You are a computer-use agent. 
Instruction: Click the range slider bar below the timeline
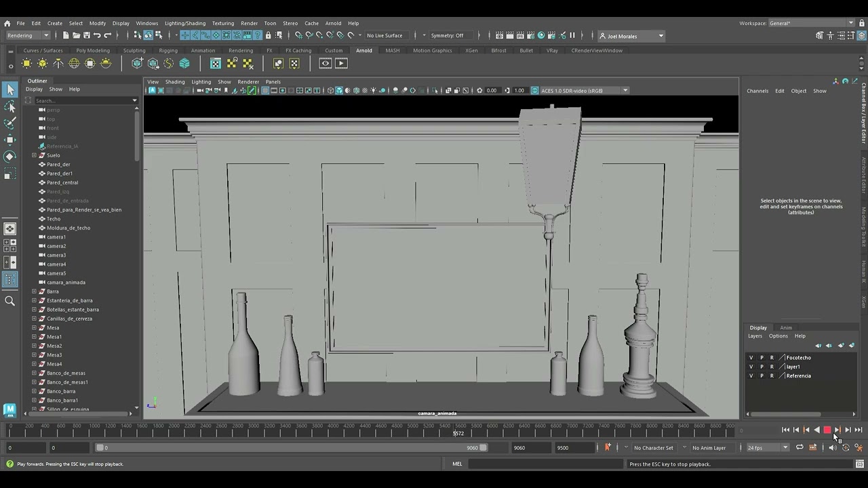coord(292,448)
